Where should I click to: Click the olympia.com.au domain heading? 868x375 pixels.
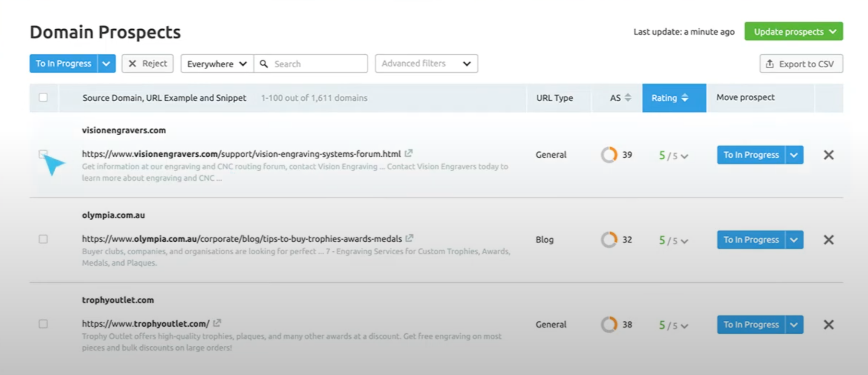[113, 215]
